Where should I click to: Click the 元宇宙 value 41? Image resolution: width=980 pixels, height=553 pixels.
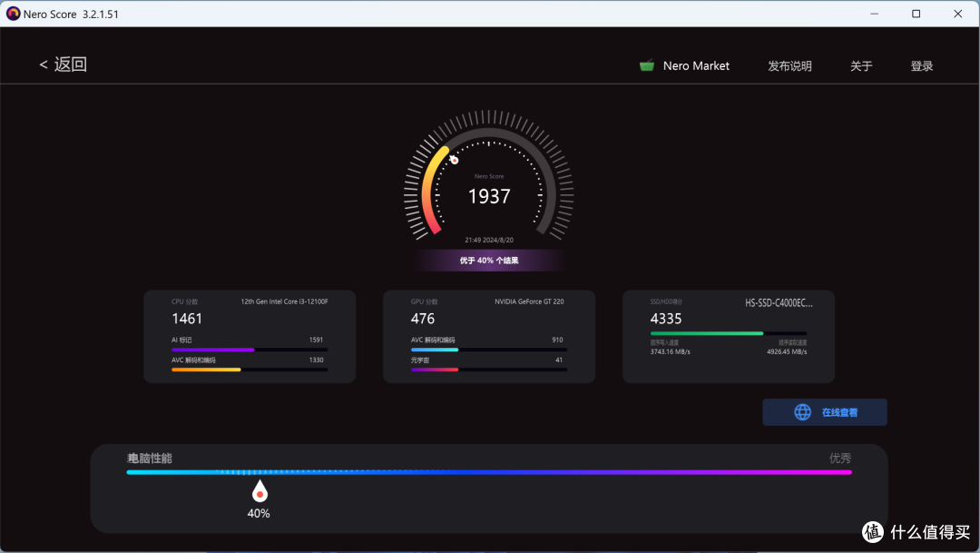[559, 360]
